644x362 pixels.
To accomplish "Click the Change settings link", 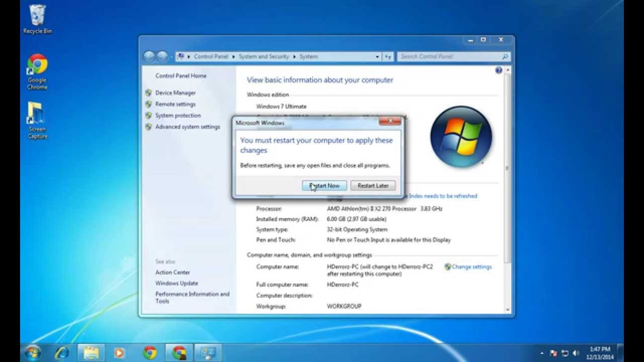I will [x=471, y=267].
